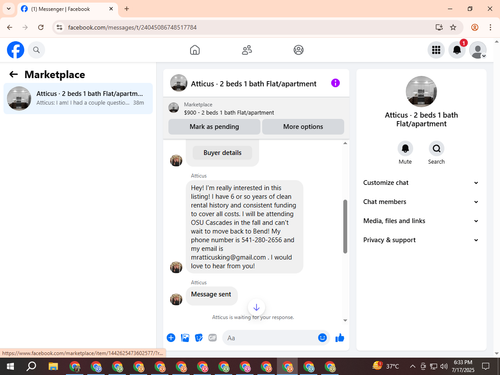The image size is (500, 375).
Task: Open Chrome tab search dropdown arrow
Action: click(9, 9)
